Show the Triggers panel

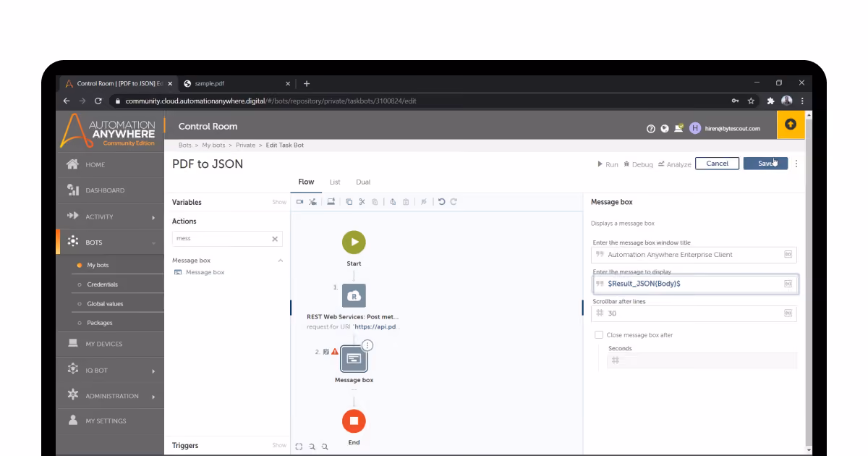pos(279,446)
